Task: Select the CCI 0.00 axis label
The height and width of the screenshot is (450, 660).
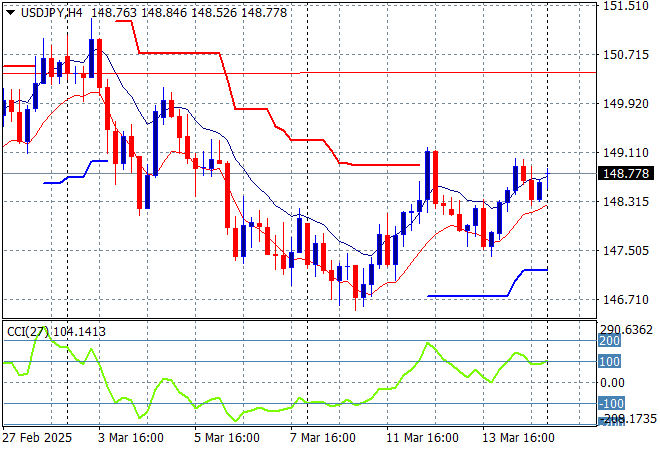Action: [612, 383]
